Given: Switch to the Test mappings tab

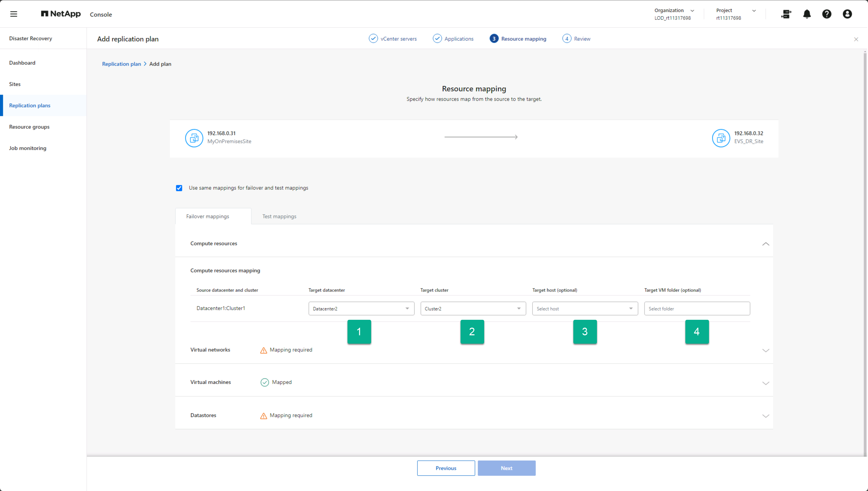Looking at the screenshot, I should click(x=279, y=216).
